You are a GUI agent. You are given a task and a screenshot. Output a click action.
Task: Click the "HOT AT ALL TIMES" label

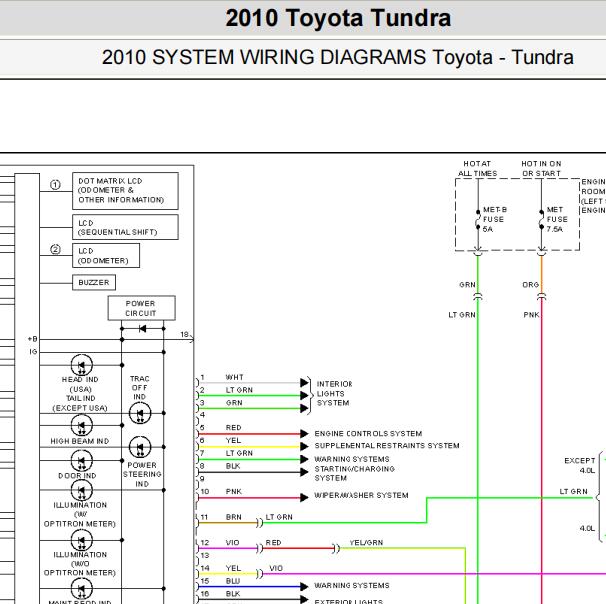[x=477, y=168]
